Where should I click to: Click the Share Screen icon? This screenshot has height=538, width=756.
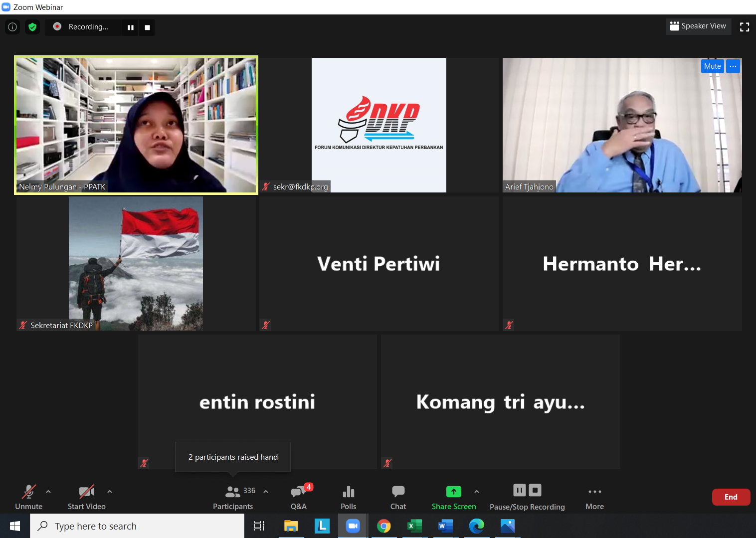coord(453,492)
